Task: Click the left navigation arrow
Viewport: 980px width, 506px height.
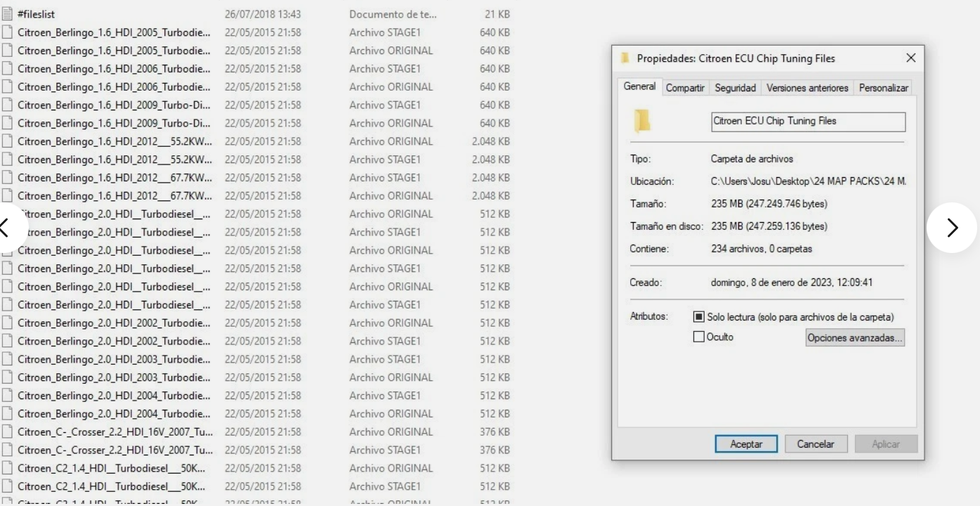Action: pos(7,227)
